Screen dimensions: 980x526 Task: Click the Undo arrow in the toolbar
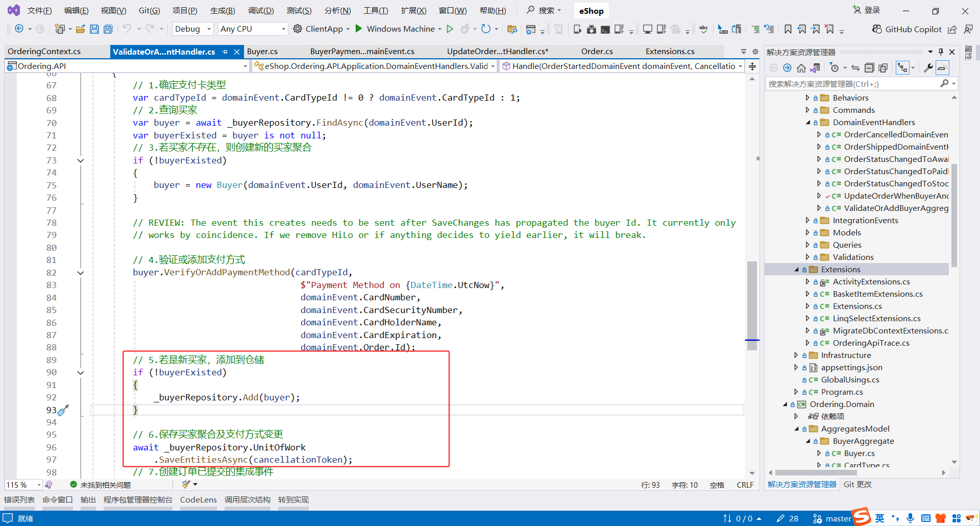pos(127,29)
